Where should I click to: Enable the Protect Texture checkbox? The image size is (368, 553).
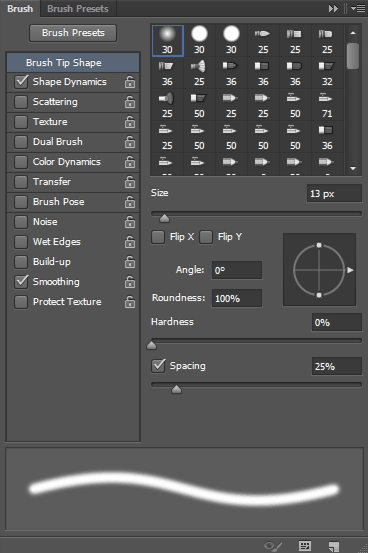(x=21, y=302)
